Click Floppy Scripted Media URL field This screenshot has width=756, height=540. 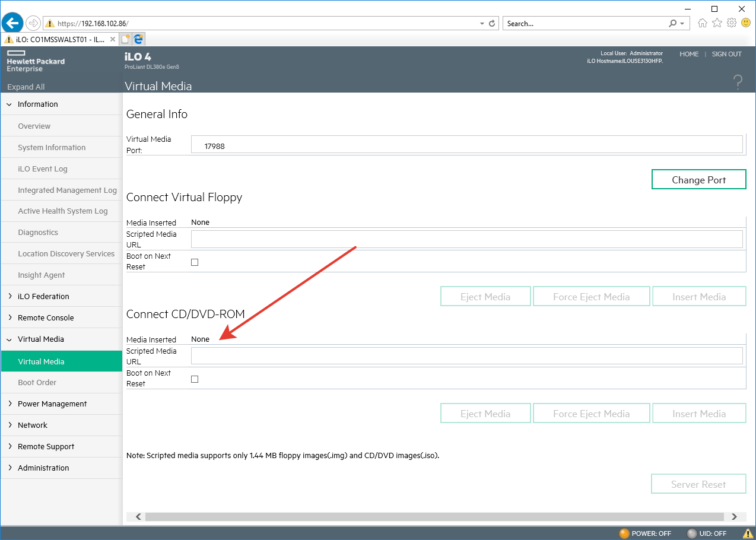point(467,239)
